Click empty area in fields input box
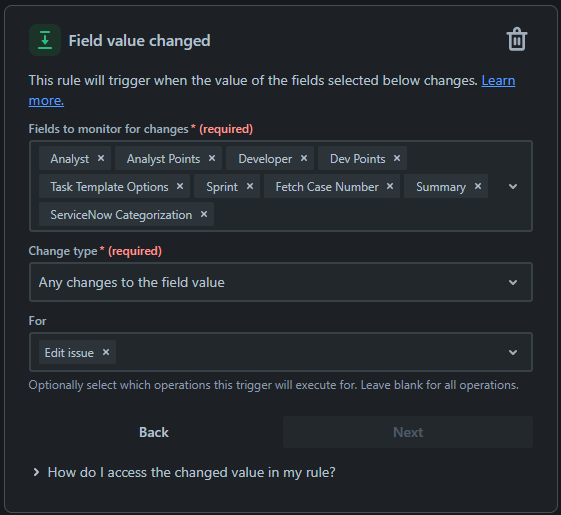 (358, 214)
